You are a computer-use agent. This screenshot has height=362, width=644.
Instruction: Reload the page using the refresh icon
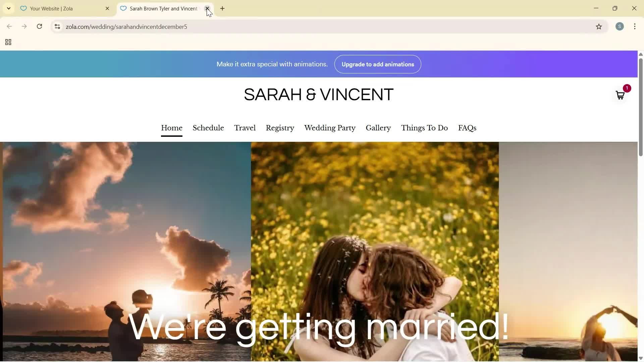(x=39, y=26)
